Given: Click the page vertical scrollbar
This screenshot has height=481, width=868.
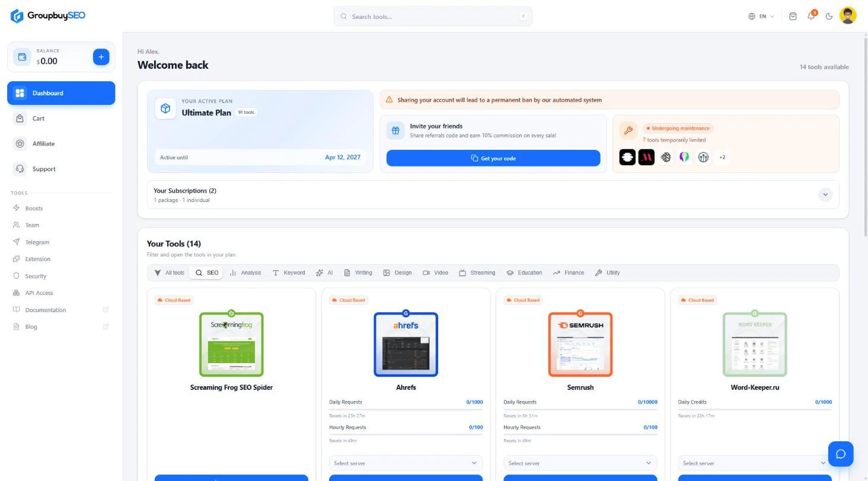Looking at the screenshot, I should tap(865, 136).
